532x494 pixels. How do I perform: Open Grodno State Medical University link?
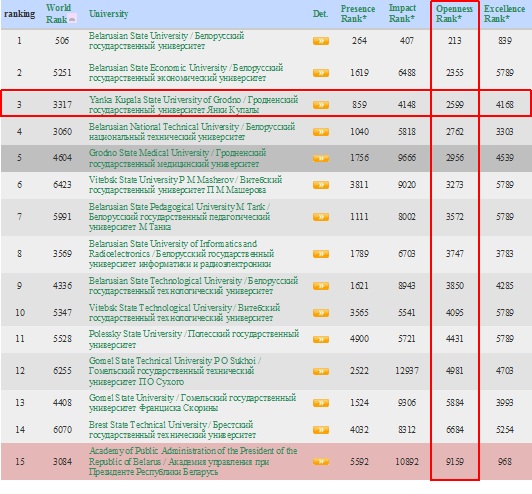pos(177,158)
